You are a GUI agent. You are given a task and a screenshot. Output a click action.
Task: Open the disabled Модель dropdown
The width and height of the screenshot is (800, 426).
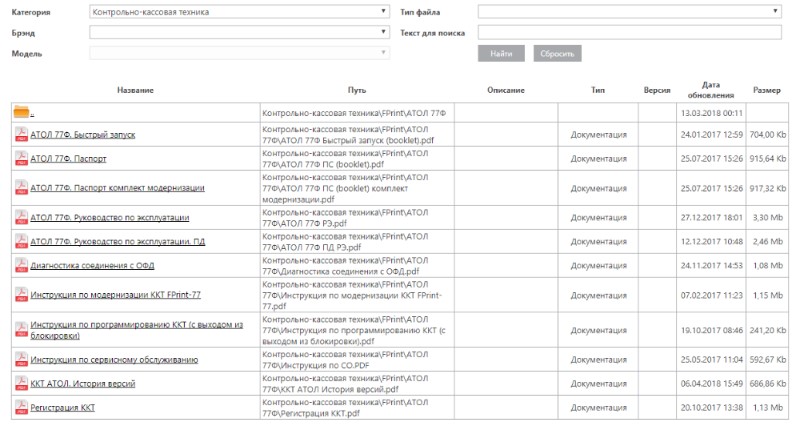coord(238,52)
